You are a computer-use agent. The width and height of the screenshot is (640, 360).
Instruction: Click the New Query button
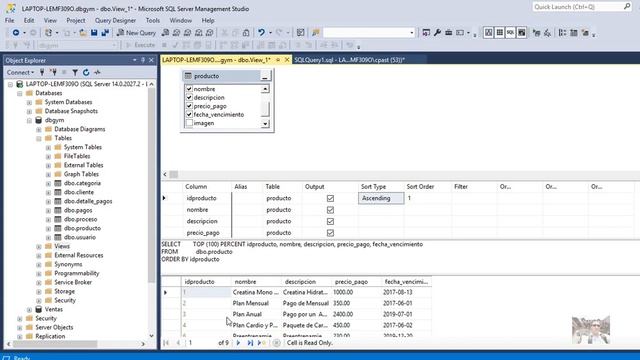point(136,33)
